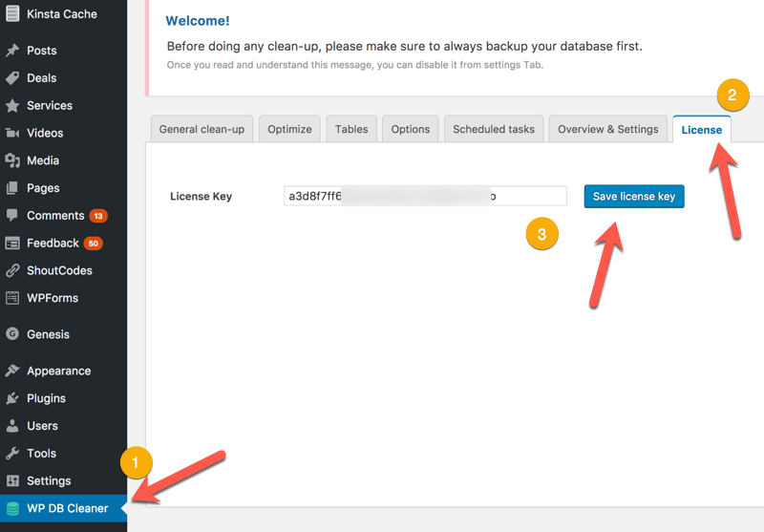Open the Options tab
This screenshot has height=532, width=764.
[x=411, y=129]
